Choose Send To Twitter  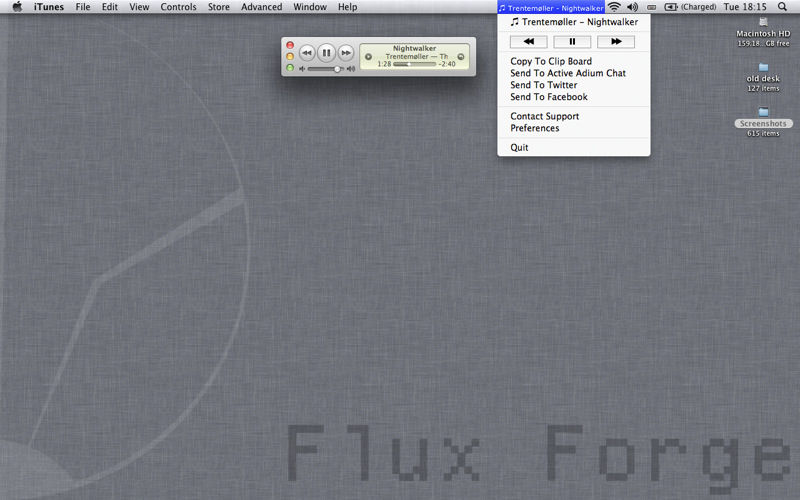(x=544, y=85)
